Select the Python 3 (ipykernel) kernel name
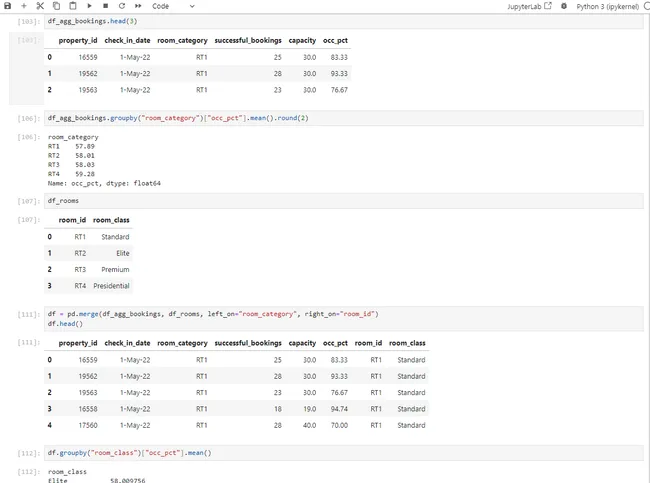Viewport: 650px width, 483px height. tap(607, 6)
